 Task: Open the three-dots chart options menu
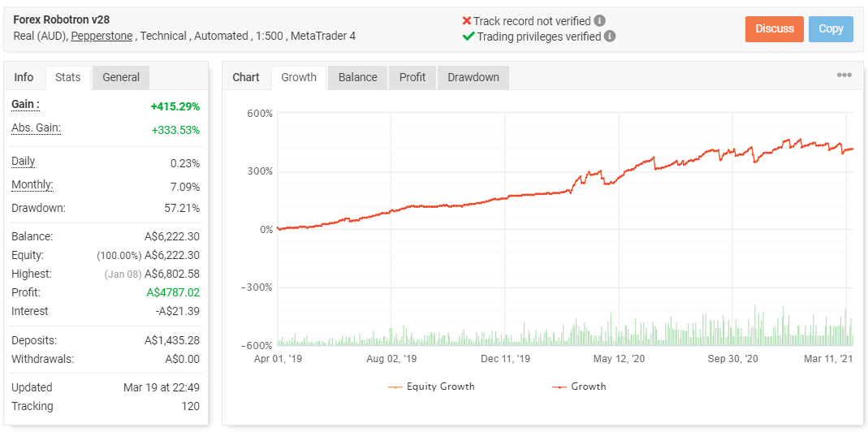tap(844, 76)
